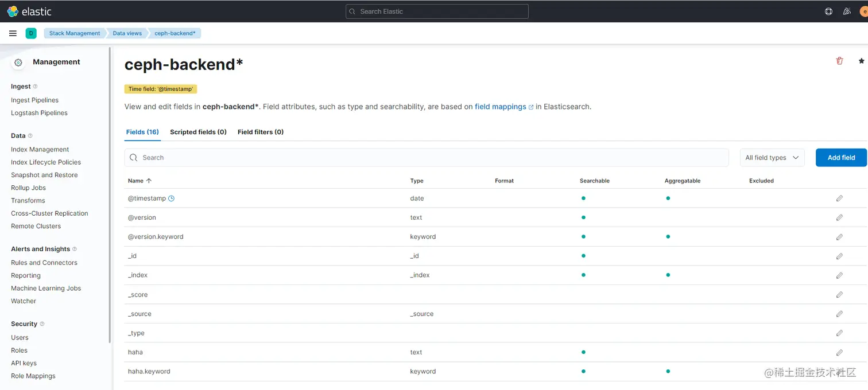Open Index Lifecycle Policies
Image resolution: width=868 pixels, height=390 pixels.
tap(46, 162)
